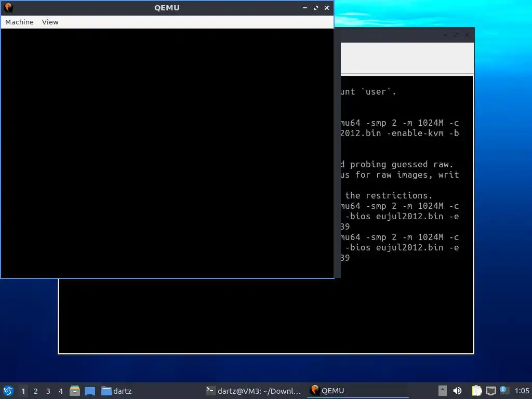Close the QEMU window
The height and width of the screenshot is (399, 532).
326,7
